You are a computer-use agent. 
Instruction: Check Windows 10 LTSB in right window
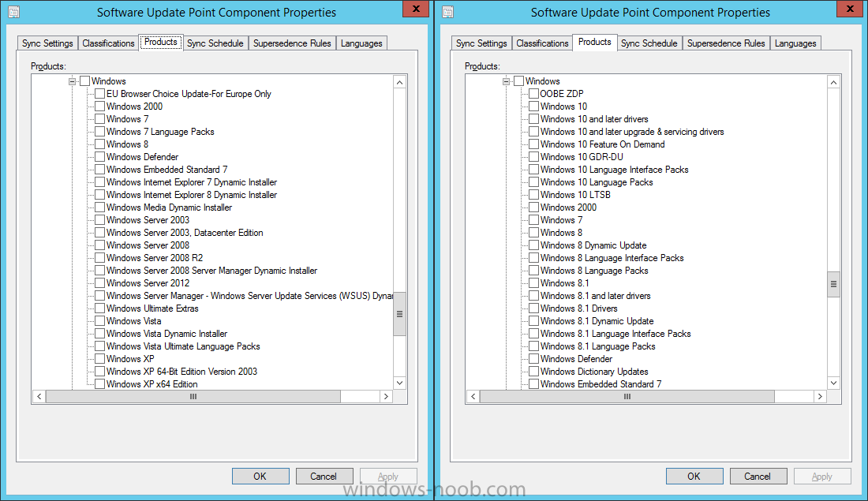point(533,195)
